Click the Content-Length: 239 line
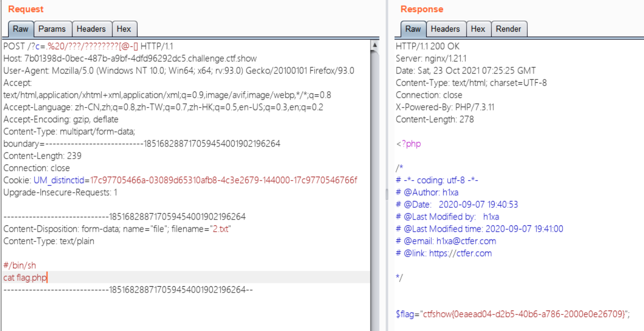Image resolution: width=644 pixels, height=331 pixels. click(42, 156)
